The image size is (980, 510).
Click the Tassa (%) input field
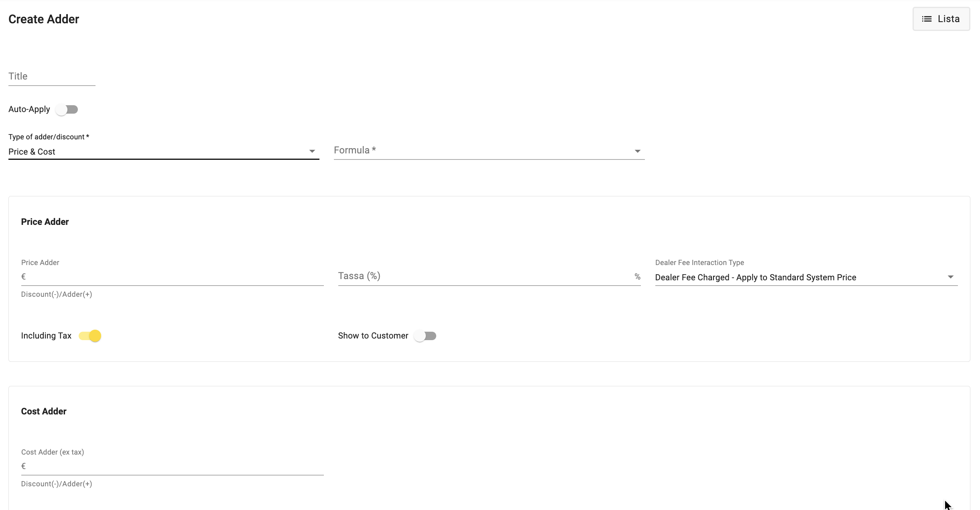489,276
